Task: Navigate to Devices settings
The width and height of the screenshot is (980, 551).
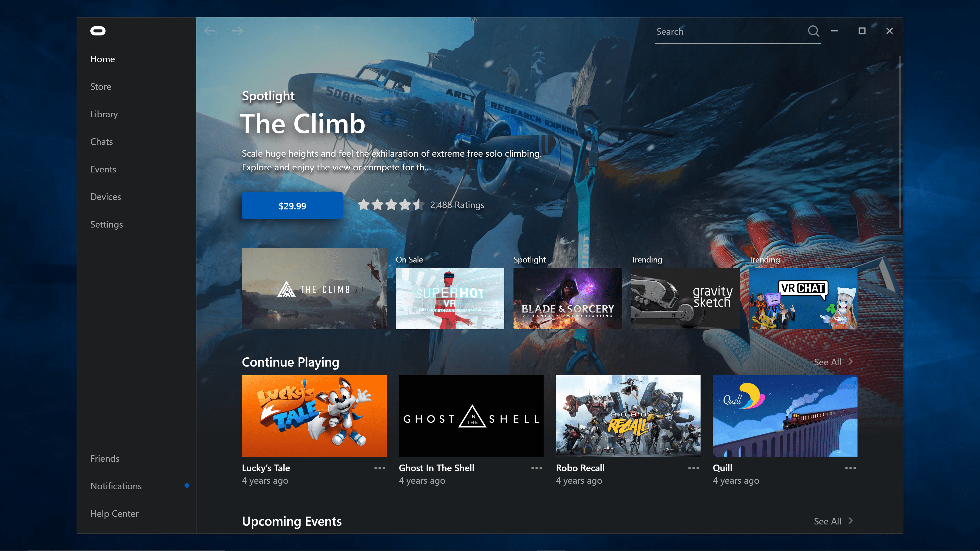Action: (106, 196)
